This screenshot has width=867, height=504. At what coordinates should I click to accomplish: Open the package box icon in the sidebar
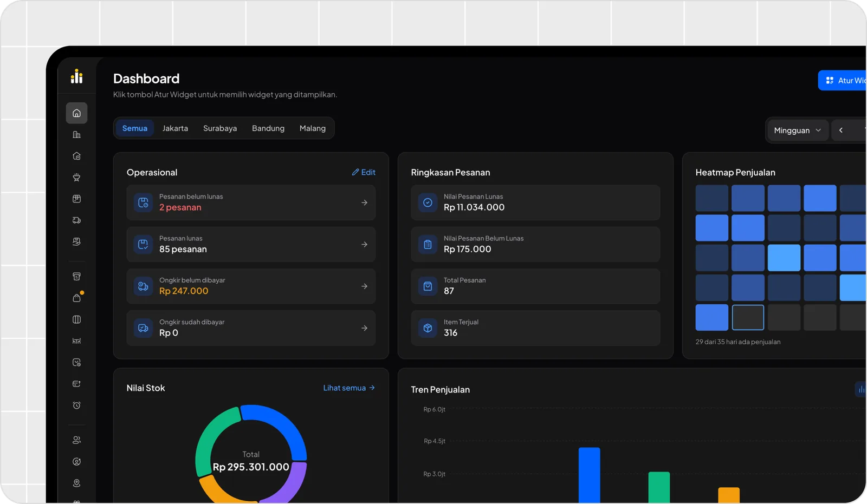(x=76, y=199)
